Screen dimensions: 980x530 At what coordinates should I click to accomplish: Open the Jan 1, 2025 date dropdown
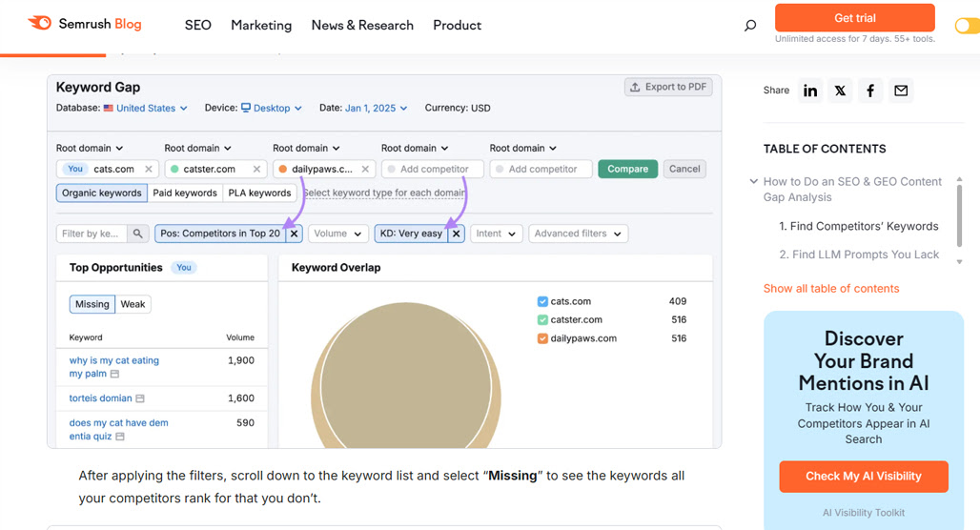coord(376,108)
